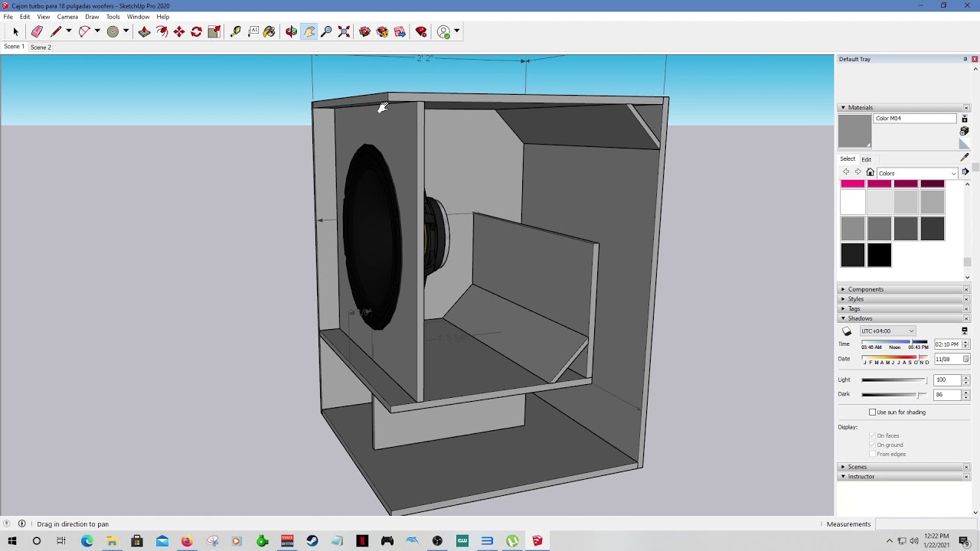Screen dimensions: 980x551
Task: Toggle On faces display checkbox
Action: 872,435
